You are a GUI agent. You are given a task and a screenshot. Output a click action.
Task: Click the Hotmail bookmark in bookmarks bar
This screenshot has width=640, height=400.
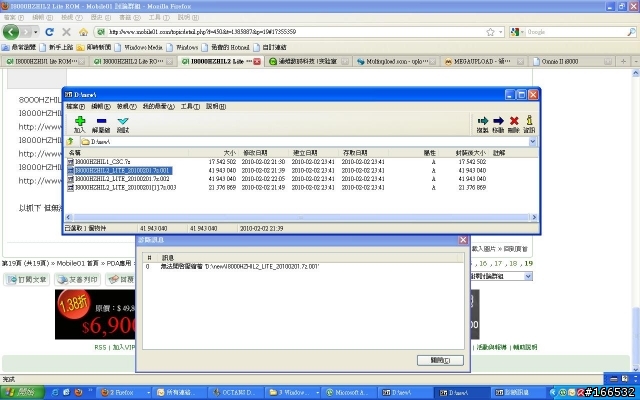click(226, 47)
